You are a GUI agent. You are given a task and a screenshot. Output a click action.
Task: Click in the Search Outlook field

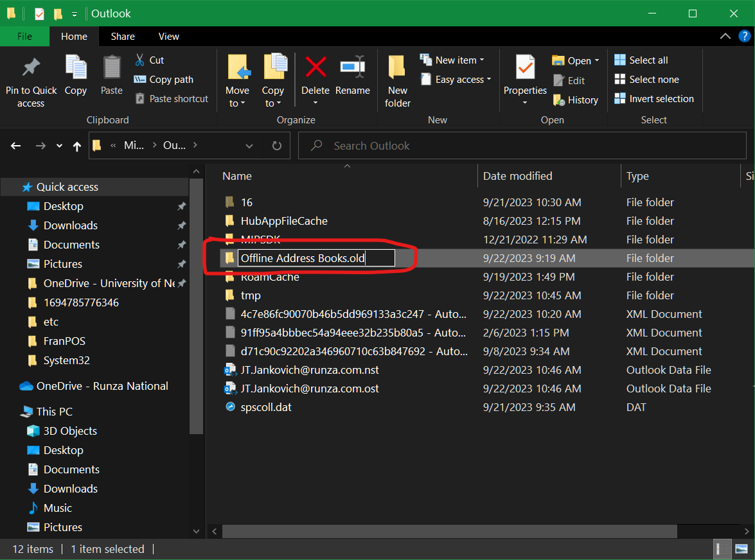(522, 146)
